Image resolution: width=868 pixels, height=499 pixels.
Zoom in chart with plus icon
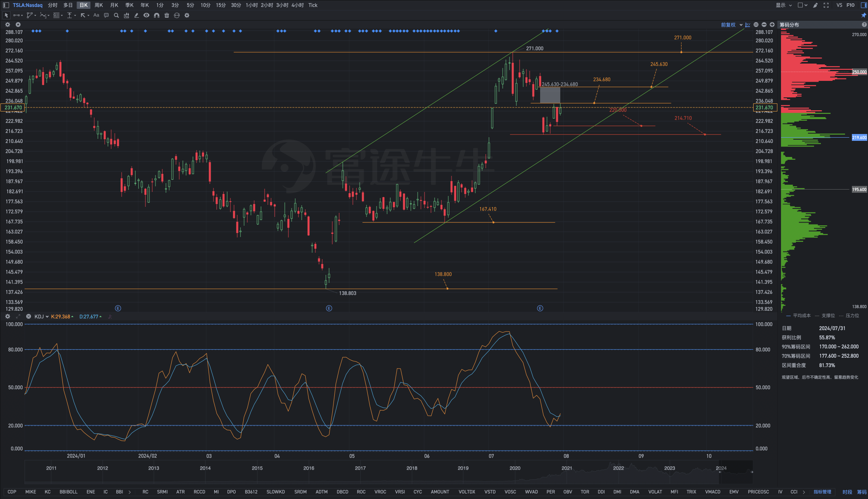pyautogui.click(x=772, y=25)
